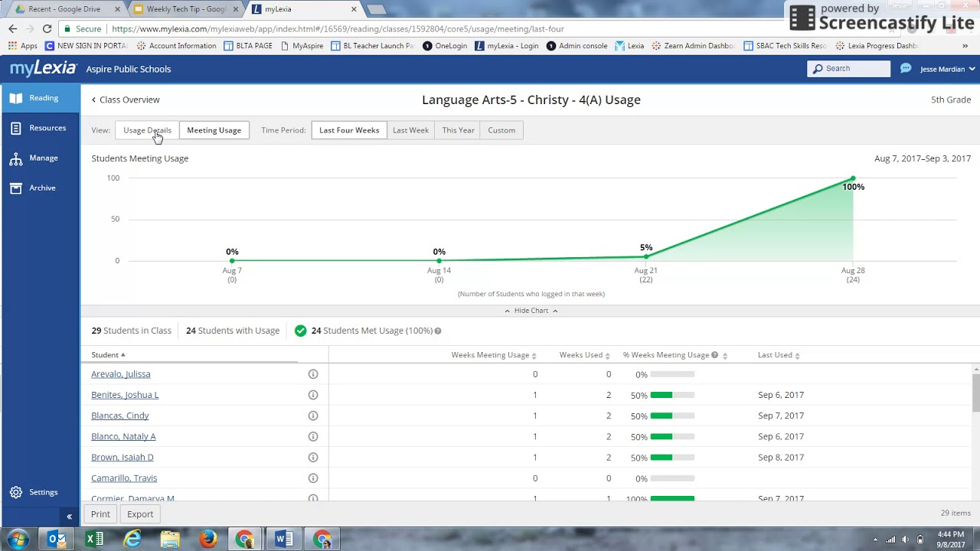Open Outlook from the taskbar
The image size is (980, 551).
(57, 539)
